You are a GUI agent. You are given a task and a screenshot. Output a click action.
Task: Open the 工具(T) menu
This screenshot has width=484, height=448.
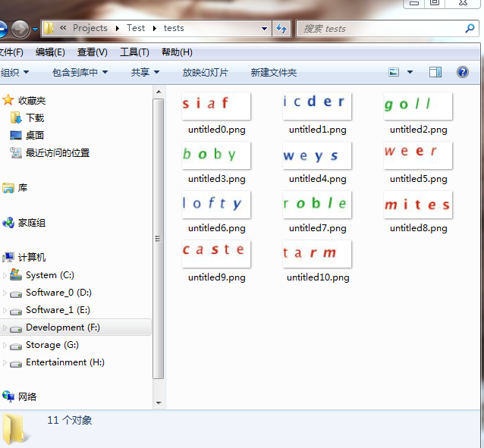point(134,52)
